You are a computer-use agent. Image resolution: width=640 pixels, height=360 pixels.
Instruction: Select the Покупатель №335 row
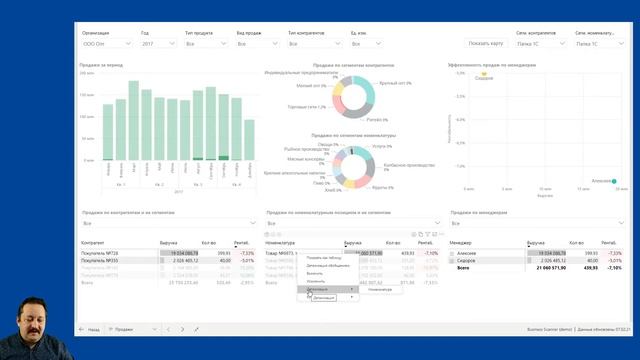pos(168,260)
